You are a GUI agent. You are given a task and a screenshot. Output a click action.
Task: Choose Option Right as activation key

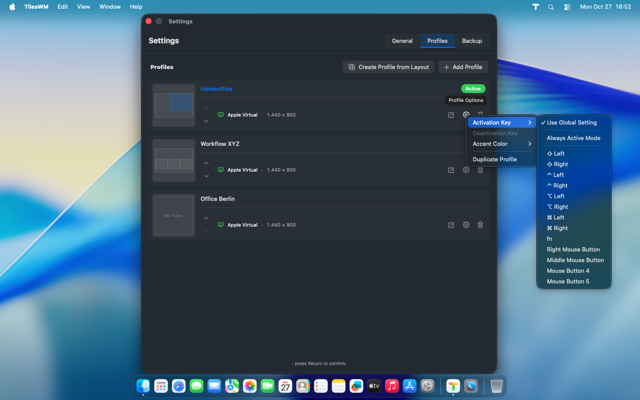pyautogui.click(x=573, y=207)
